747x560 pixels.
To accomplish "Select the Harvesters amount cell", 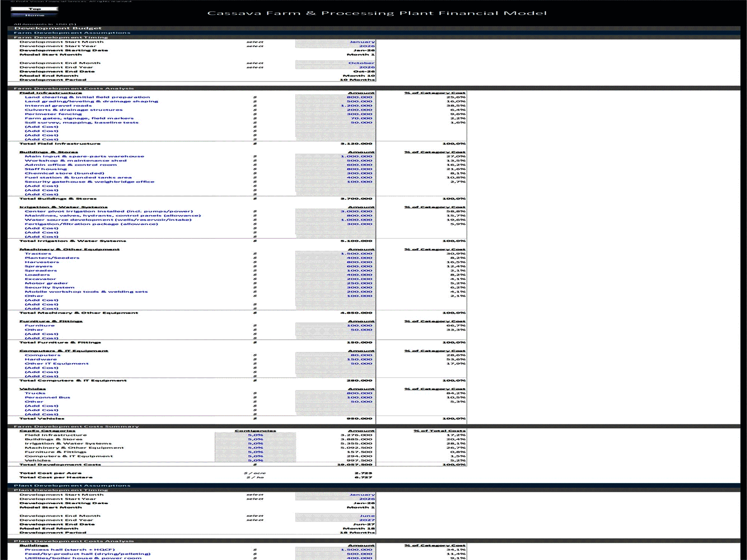I will [x=335, y=262].
